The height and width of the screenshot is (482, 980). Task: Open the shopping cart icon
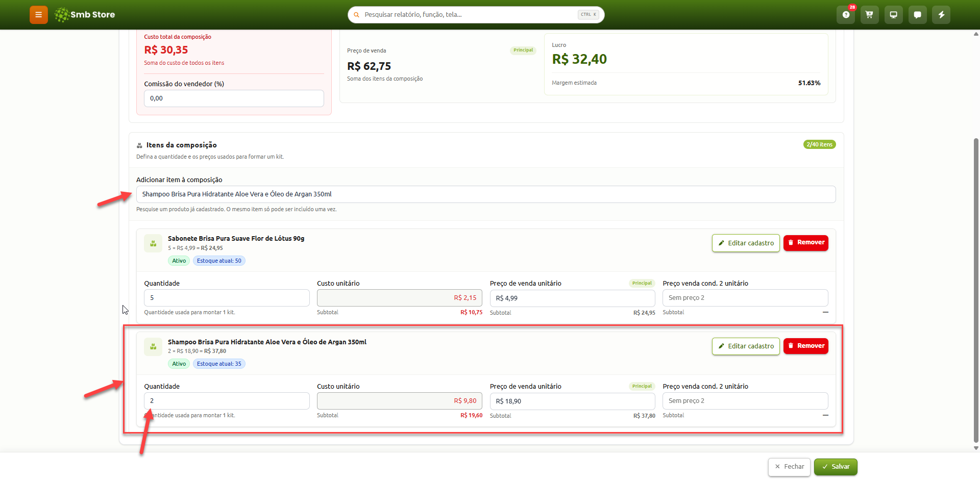pos(869,15)
